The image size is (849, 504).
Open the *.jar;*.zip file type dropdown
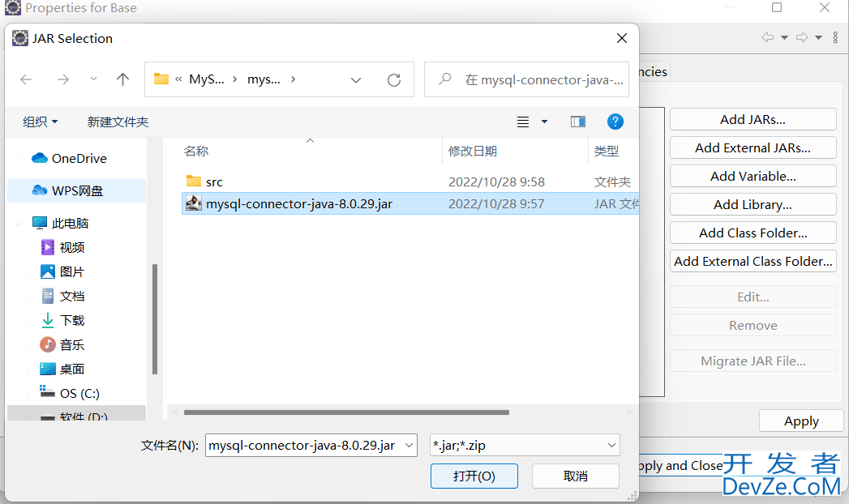point(525,445)
